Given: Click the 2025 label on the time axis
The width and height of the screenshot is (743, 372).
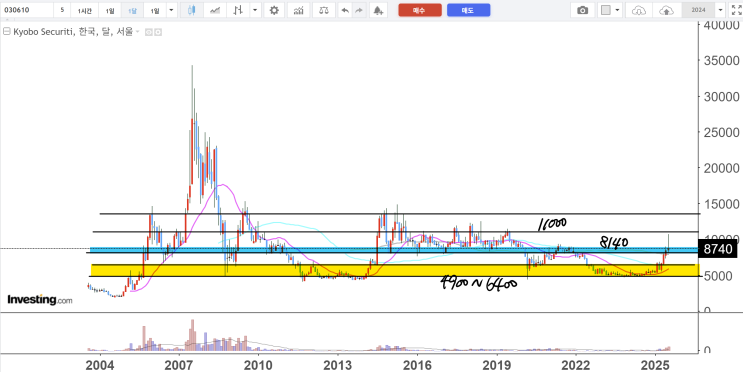Looking at the screenshot, I should [x=655, y=365].
